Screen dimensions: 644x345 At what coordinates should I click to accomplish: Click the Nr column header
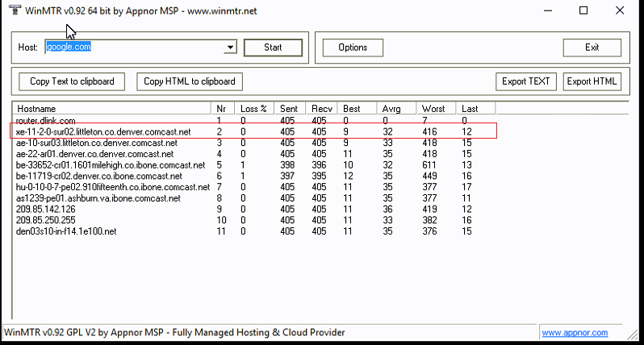(222, 109)
